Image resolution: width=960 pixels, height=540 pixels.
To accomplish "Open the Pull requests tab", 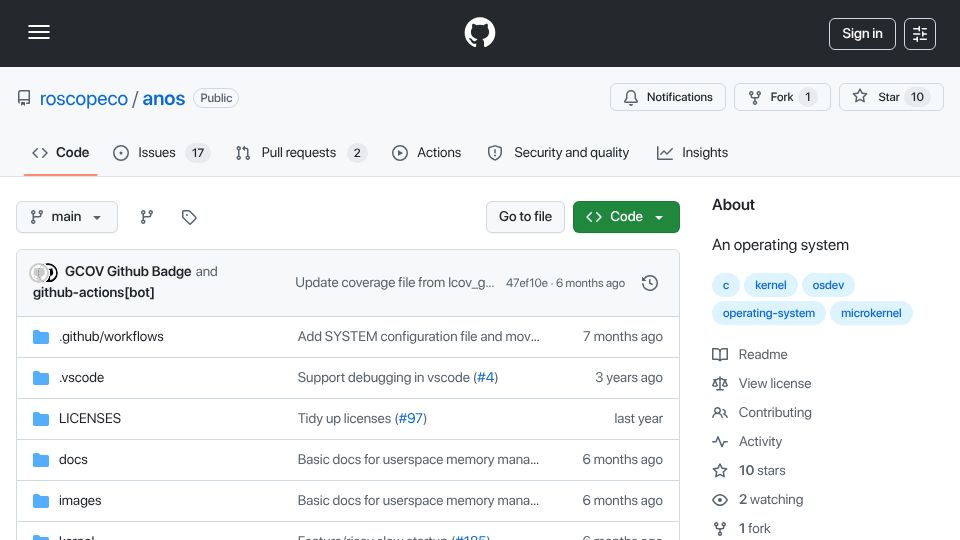I will [301, 152].
